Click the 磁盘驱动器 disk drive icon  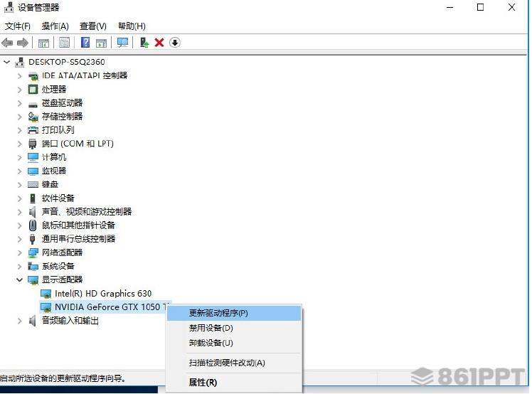pos(33,104)
